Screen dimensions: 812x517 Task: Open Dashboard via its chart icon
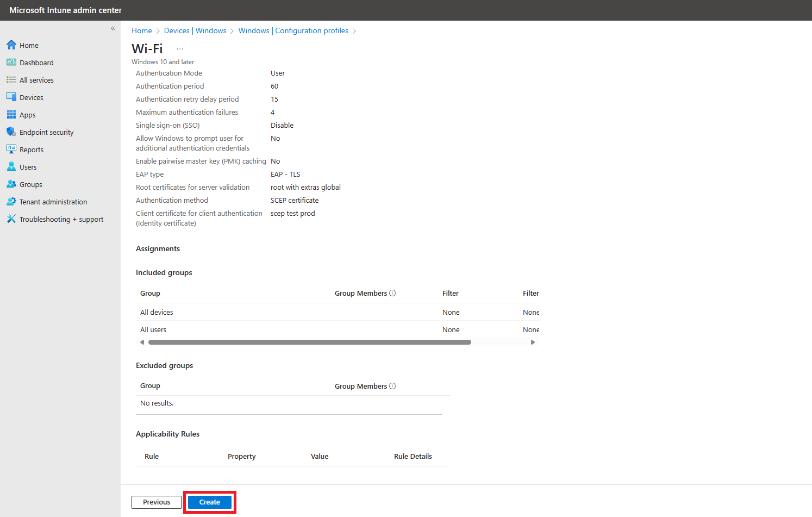click(x=11, y=62)
